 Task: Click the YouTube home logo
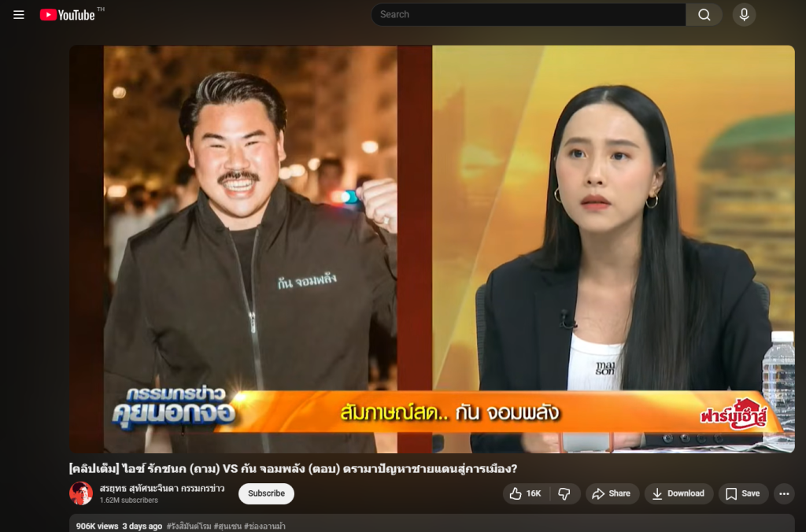click(68, 15)
